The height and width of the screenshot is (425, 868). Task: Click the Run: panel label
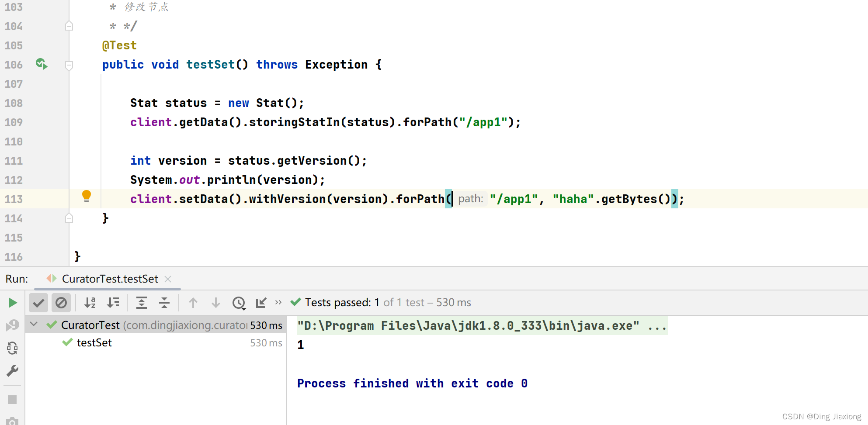coord(17,279)
